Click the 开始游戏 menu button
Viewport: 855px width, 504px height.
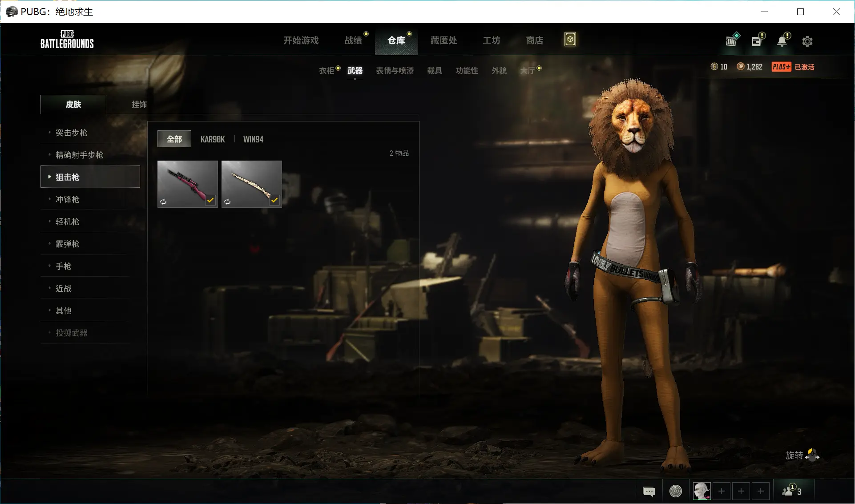click(301, 40)
